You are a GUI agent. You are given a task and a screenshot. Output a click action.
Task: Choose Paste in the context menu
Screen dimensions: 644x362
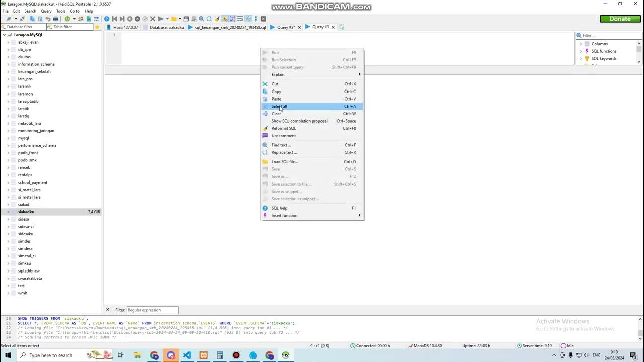[x=312, y=99]
